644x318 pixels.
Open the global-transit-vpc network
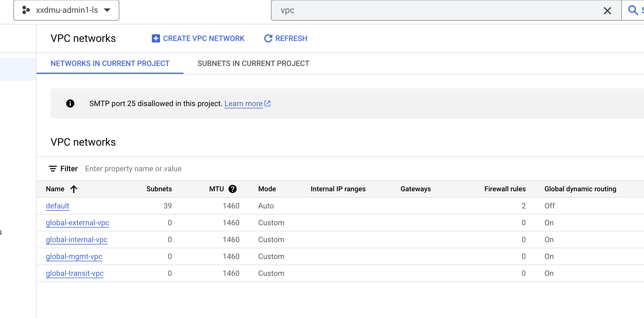pos(75,273)
